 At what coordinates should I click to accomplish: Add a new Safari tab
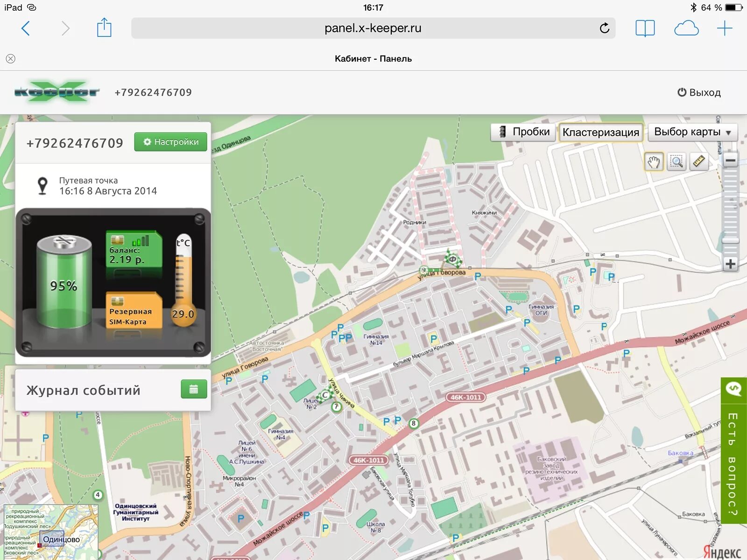click(725, 28)
